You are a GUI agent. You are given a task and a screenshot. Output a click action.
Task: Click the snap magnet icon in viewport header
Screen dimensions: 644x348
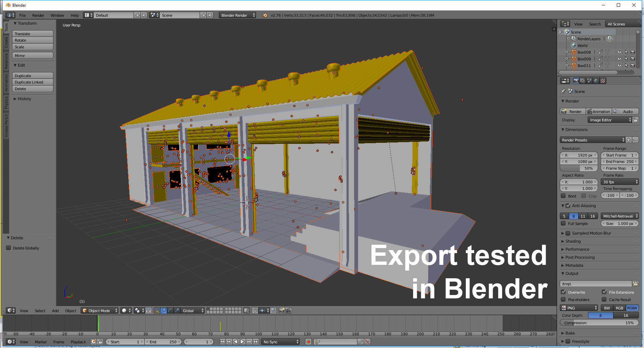click(x=255, y=310)
